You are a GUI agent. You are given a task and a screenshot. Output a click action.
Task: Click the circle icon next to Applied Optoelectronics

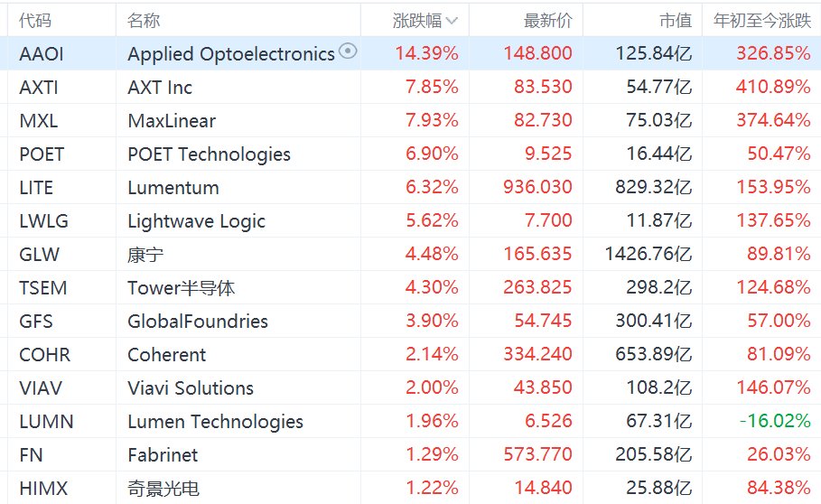coord(348,51)
